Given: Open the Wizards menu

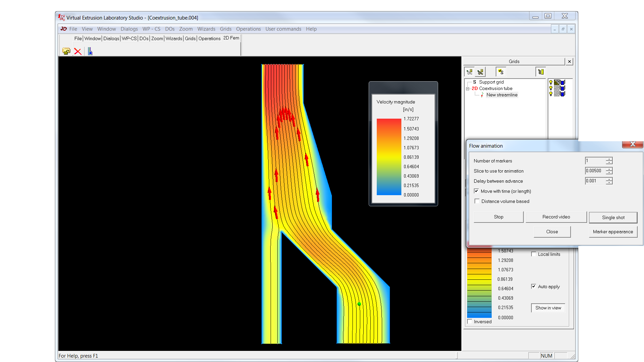Looking at the screenshot, I should 206,29.
